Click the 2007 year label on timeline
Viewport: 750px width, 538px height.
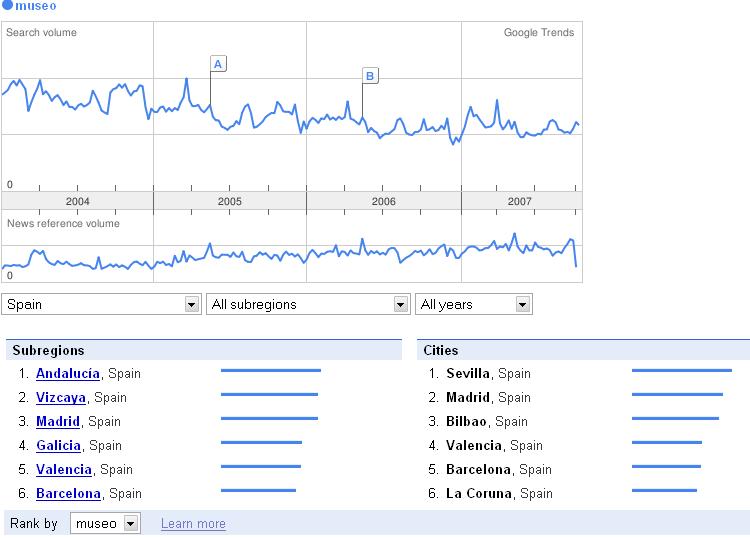pyautogui.click(x=519, y=201)
